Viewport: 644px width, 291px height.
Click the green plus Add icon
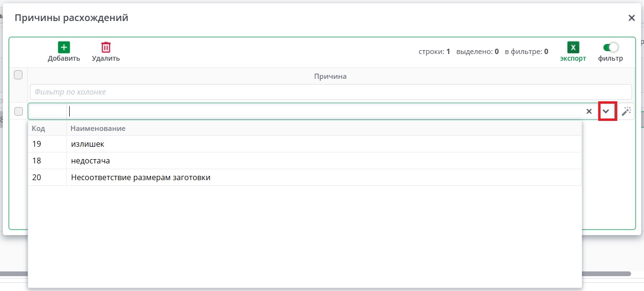[x=64, y=47]
